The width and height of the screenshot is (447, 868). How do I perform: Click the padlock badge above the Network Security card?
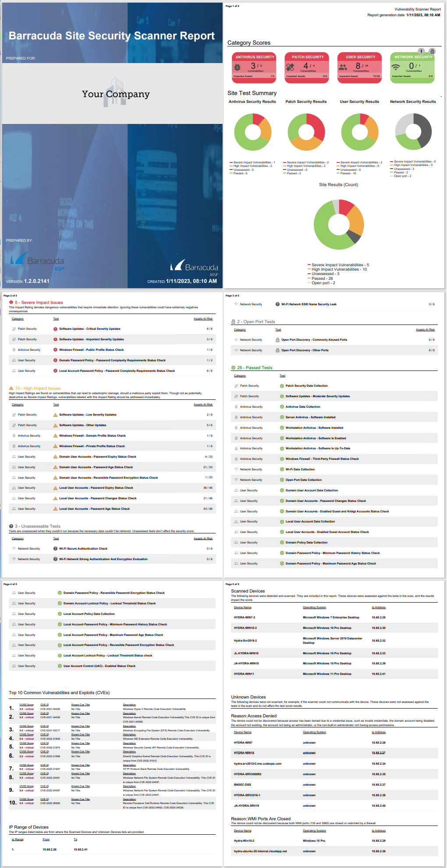(x=432, y=51)
